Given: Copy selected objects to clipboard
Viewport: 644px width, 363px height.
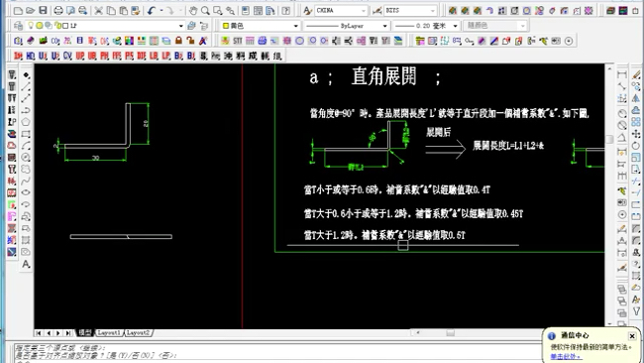Looking at the screenshot, I should [x=111, y=10].
